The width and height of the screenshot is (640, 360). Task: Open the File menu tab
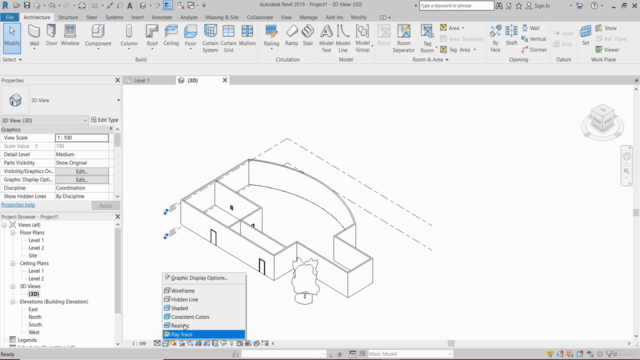pos(10,17)
